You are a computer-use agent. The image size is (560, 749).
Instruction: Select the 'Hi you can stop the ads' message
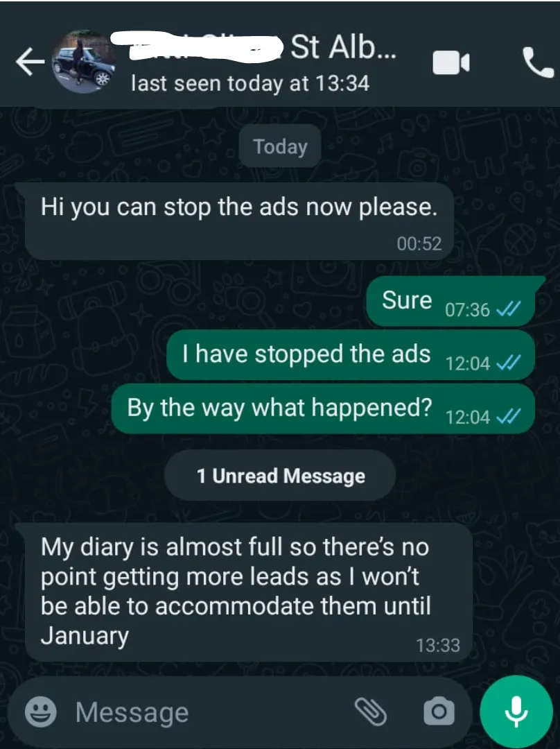tap(238, 221)
